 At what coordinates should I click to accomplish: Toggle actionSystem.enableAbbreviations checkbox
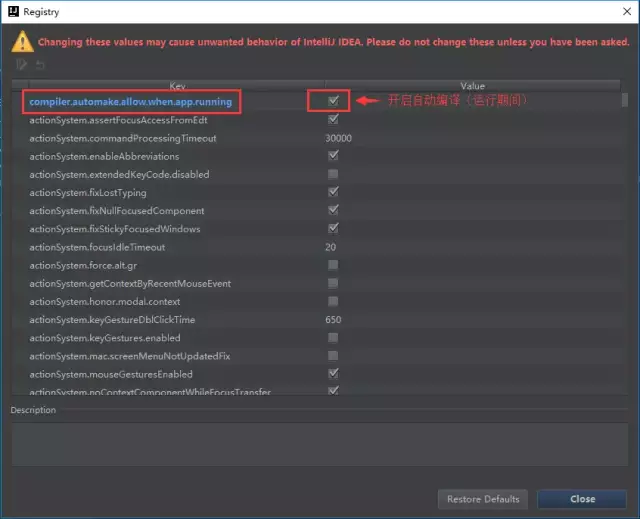pyautogui.click(x=333, y=155)
